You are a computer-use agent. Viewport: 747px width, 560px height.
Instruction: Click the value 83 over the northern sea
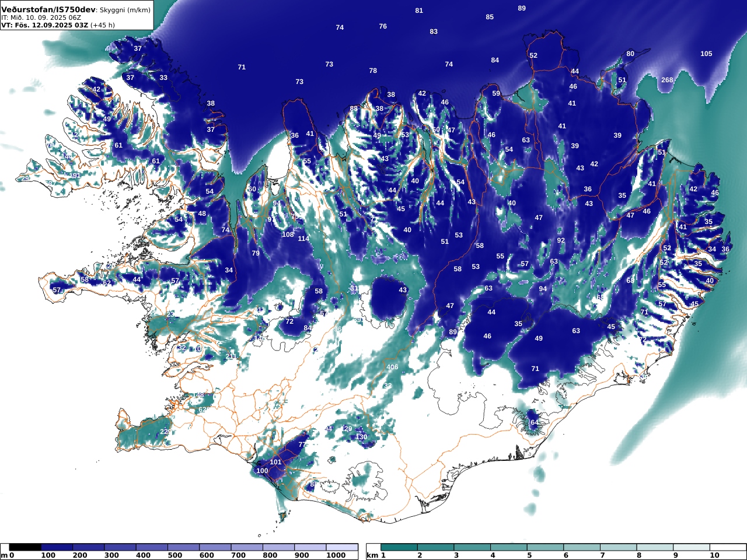click(x=434, y=32)
